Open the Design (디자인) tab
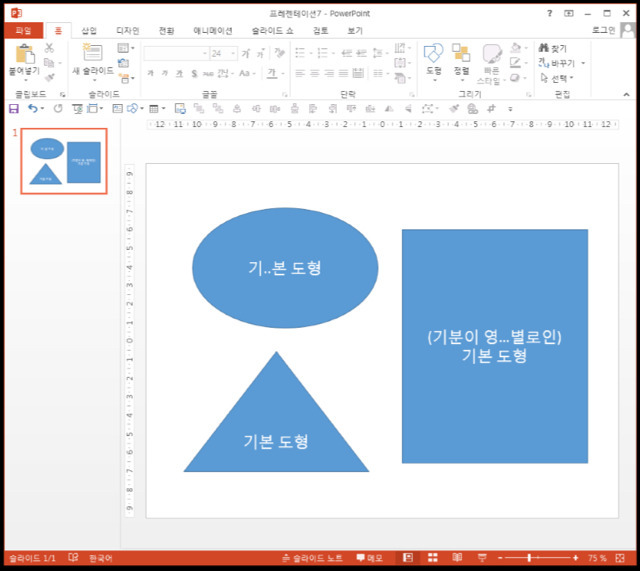The image size is (640, 571). (x=127, y=31)
